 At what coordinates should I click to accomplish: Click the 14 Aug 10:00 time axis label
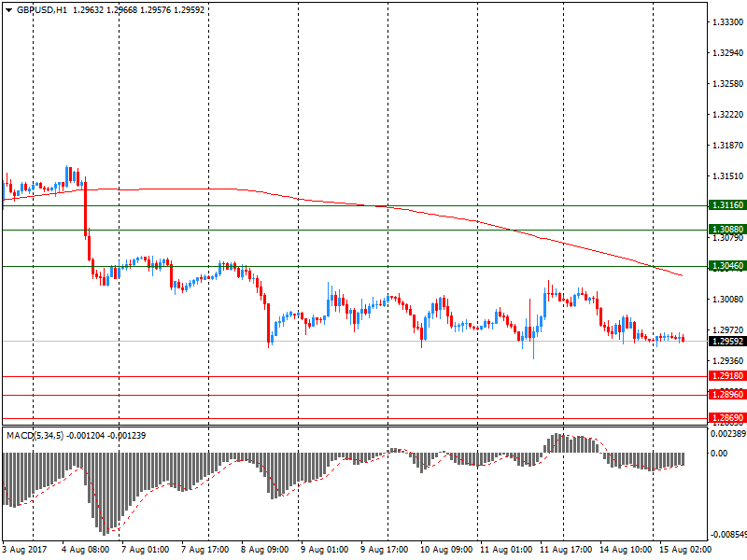626,550
